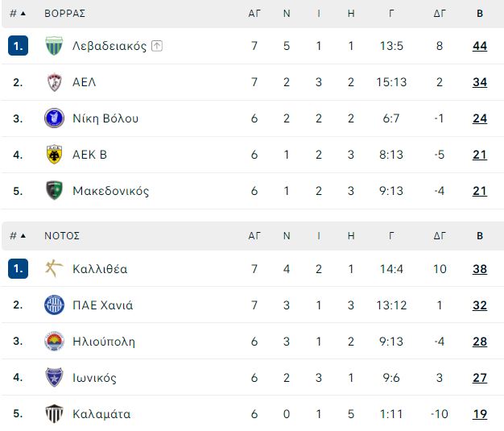Click ΔΓ column header in ΝΟΤΟΣ table
Viewport: 504px width, 431px height.
(x=440, y=236)
